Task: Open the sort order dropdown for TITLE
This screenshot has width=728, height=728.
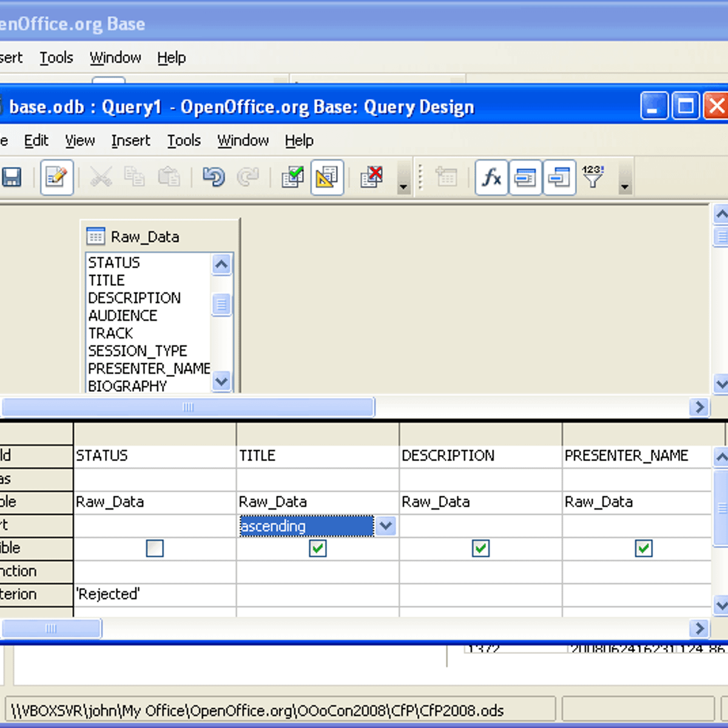Action: (386, 526)
